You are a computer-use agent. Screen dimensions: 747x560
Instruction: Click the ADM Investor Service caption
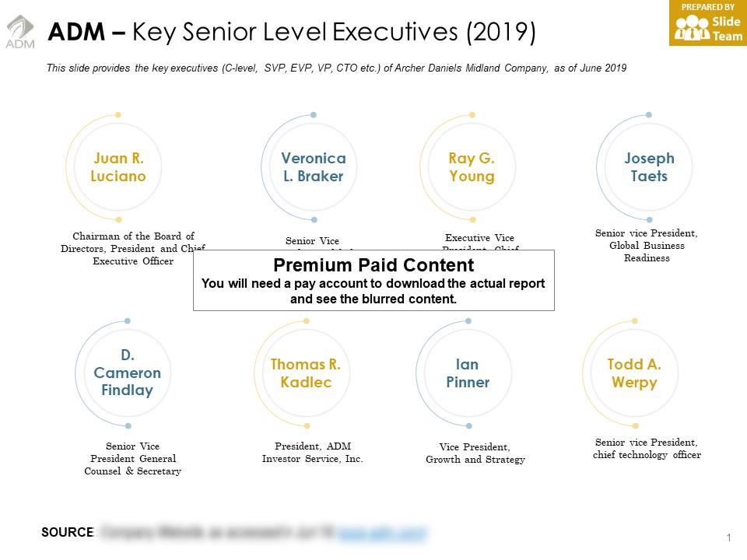pyautogui.click(x=313, y=453)
